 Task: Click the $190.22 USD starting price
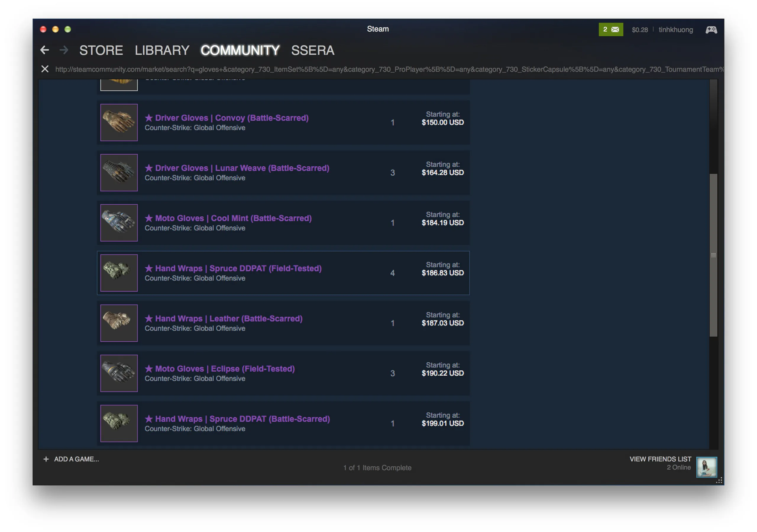pos(442,373)
